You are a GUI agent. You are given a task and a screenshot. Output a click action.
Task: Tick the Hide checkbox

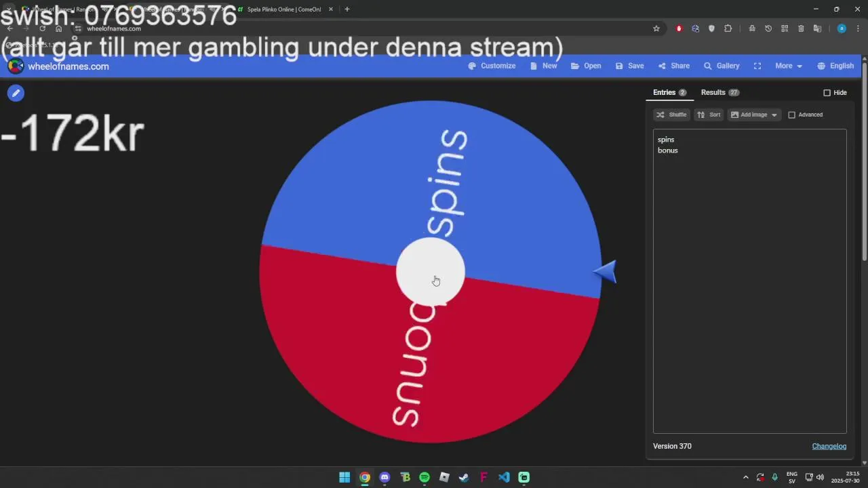pyautogui.click(x=827, y=93)
